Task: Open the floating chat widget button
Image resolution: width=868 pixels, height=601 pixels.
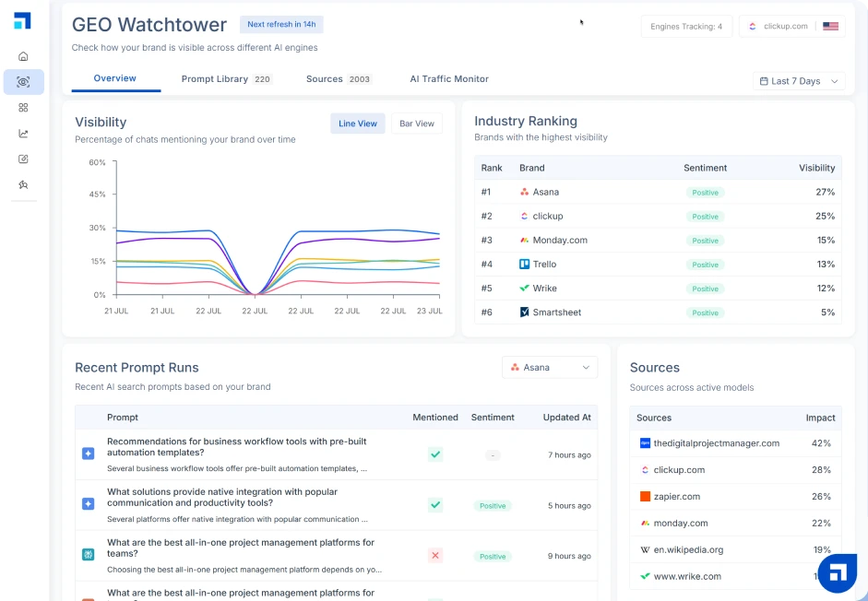Action: [837, 573]
